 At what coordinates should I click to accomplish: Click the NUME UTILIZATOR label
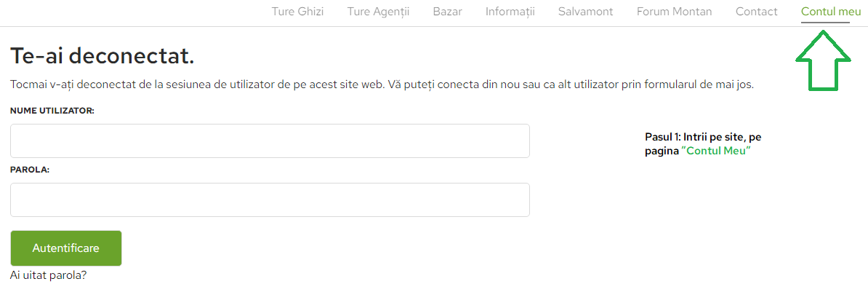coord(52,110)
